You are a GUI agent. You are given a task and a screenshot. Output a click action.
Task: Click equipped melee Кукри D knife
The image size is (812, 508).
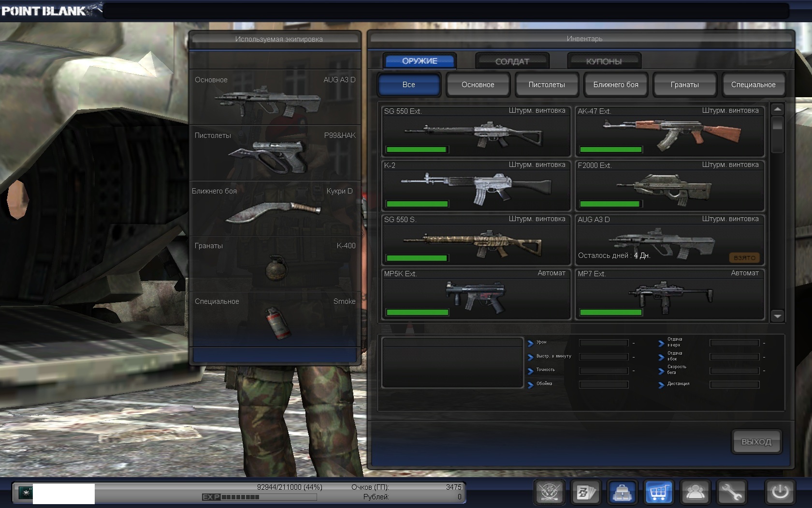(x=275, y=209)
